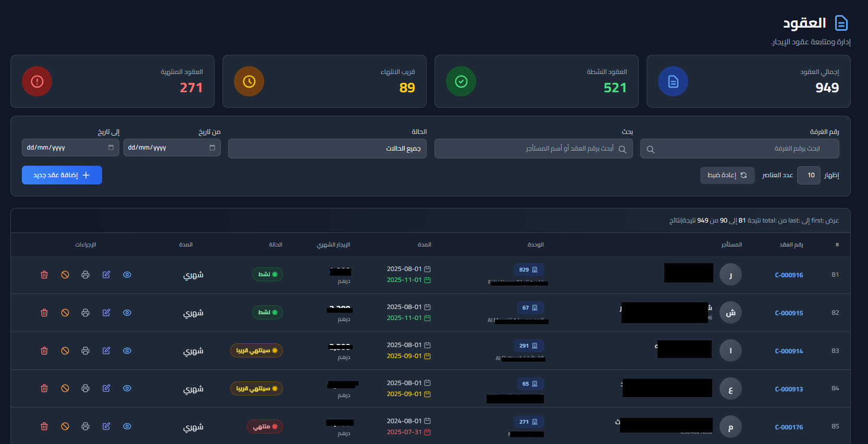Cancel contract C-000913 using the ban icon

(x=65, y=388)
